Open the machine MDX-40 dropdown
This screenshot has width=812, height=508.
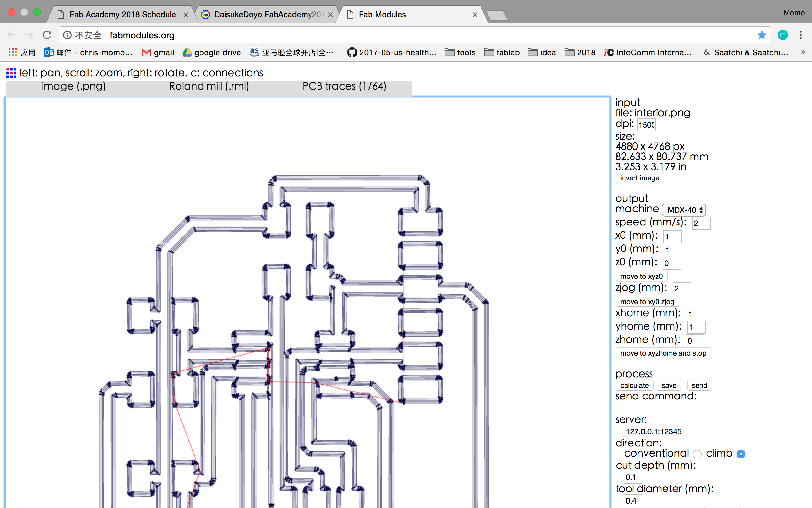tap(684, 210)
